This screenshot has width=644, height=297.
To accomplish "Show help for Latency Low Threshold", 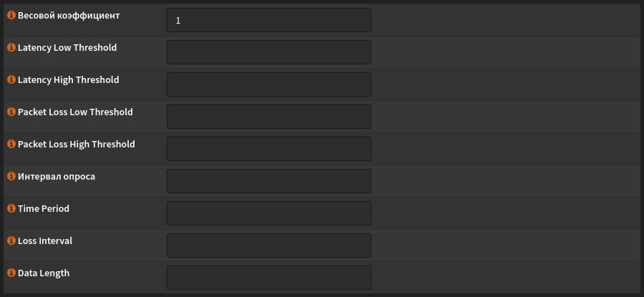I will pos(11,47).
